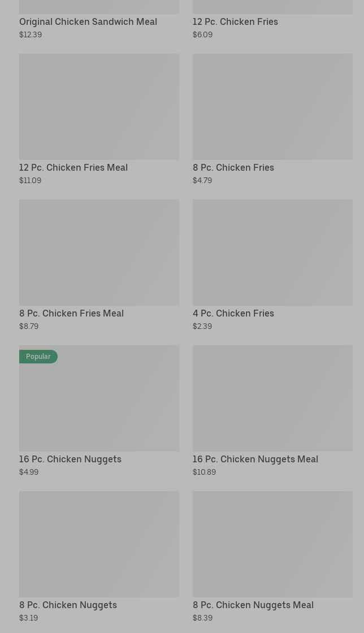Open the 12 Pc. Chicken Fries Meal image
364x633 pixels.
click(99, 106)
